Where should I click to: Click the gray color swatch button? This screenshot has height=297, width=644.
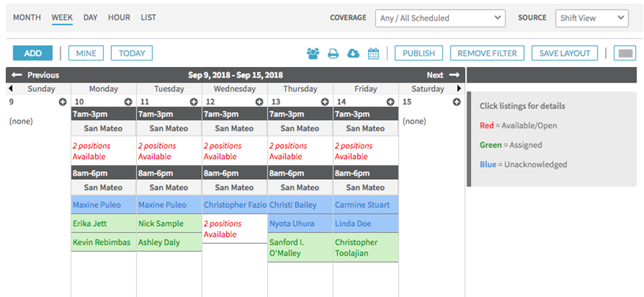coord(625,53)
